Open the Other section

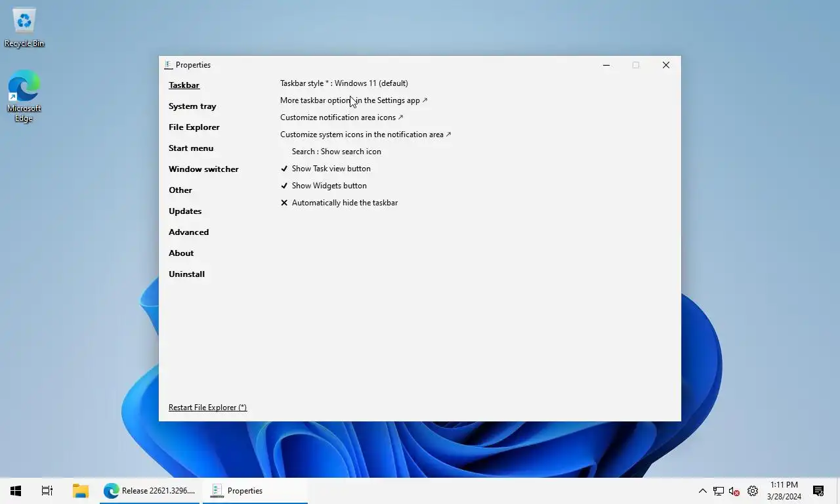tap(180, 190)
